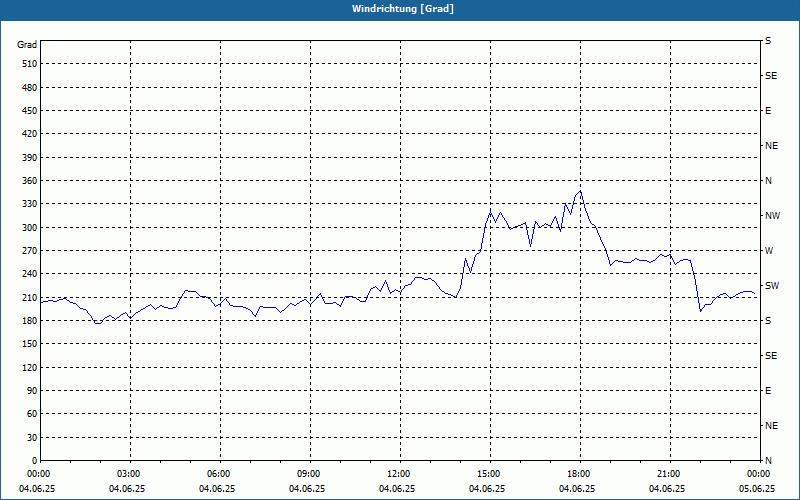This screenshot has width=800, height=500.
Task: Click the W compass direction label
Action: 769,251
